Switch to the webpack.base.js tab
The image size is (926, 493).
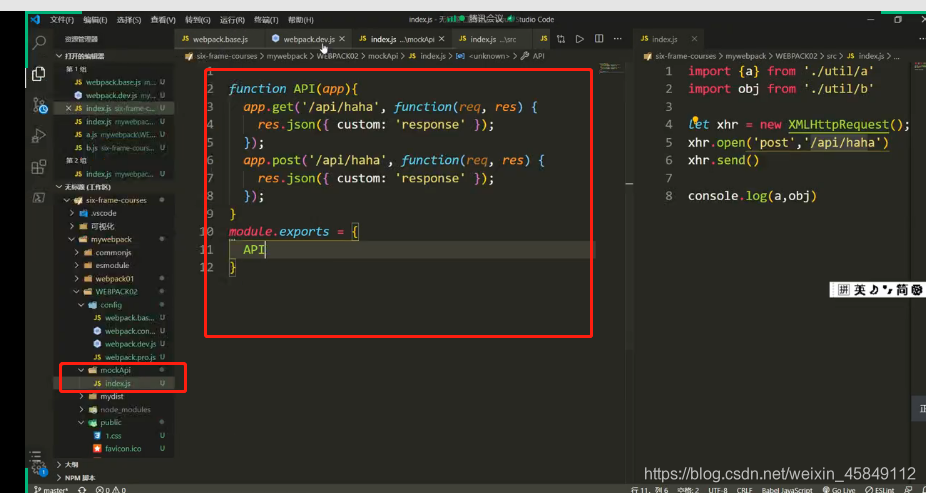220,39
